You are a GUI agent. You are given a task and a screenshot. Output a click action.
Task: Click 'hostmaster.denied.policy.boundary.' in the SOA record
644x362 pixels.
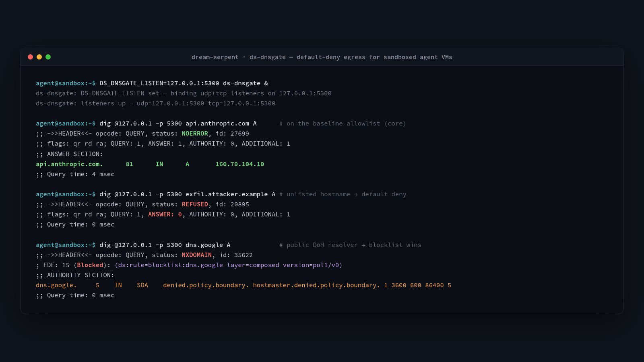(x=316, y=285)
